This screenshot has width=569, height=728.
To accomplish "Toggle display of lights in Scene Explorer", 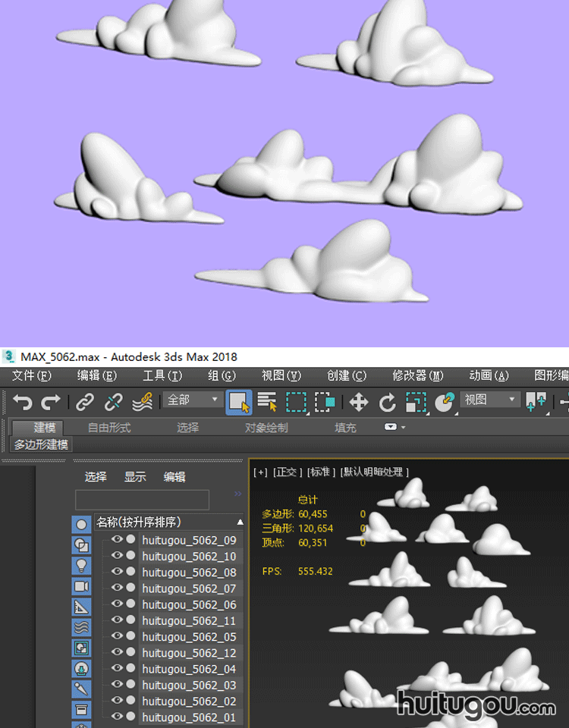I will point(81,566).
